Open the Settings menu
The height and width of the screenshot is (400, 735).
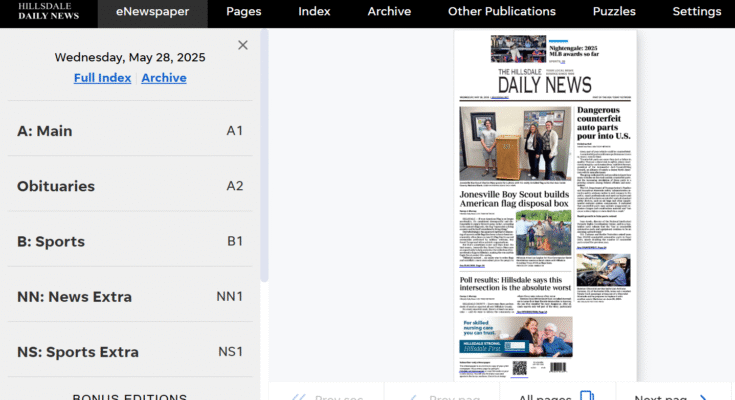coord(697,12)
